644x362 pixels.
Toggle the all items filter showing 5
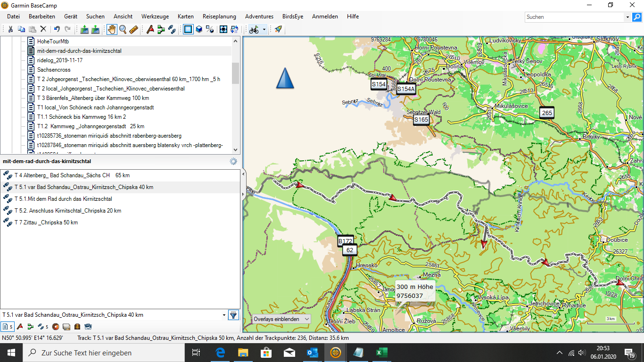coord(7,326)
